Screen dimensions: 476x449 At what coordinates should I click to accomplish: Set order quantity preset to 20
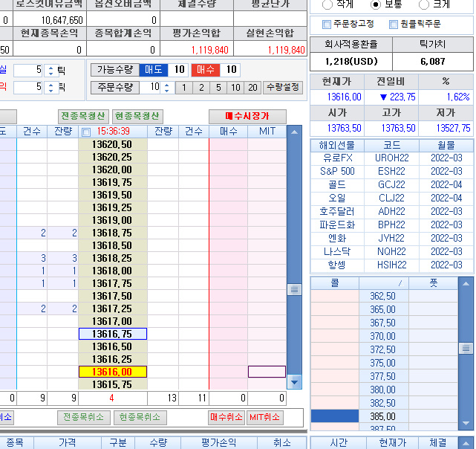pyautogui.click(x=253, y=88)
